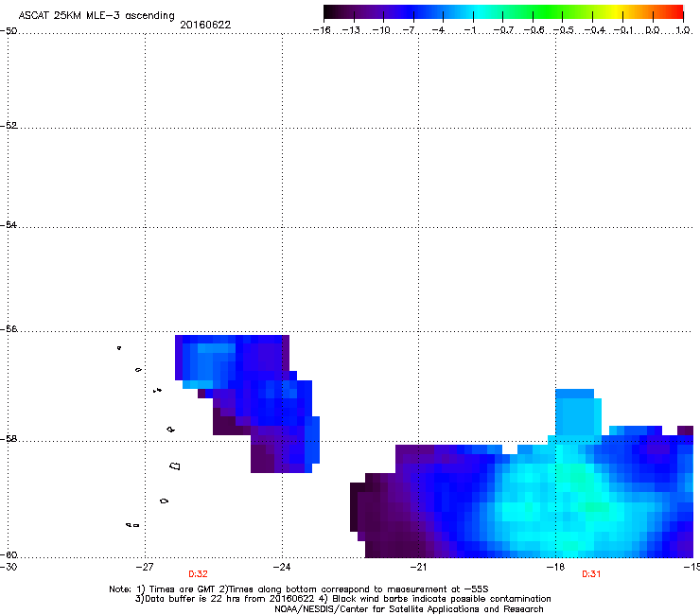Click the '-24' longitude axis label
This screenshot has width=700, height=615.
[x=282, y=567]
